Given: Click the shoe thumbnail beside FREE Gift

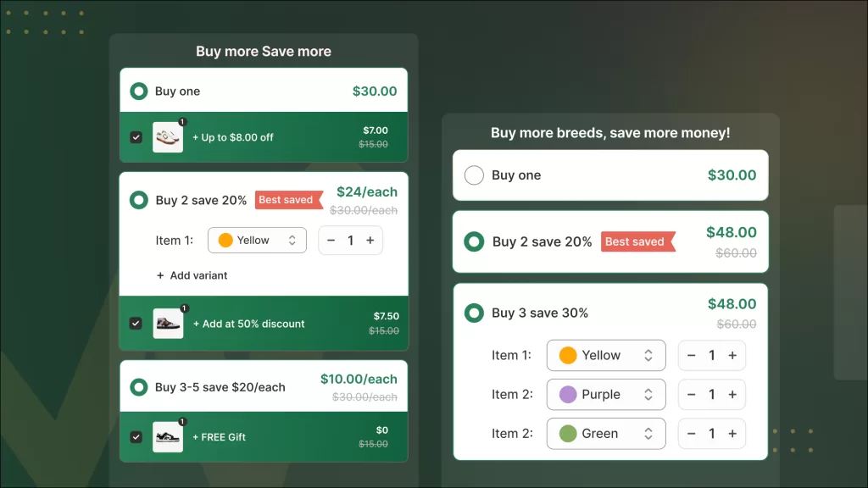Looking at the screenshot, I should [168, 437].
